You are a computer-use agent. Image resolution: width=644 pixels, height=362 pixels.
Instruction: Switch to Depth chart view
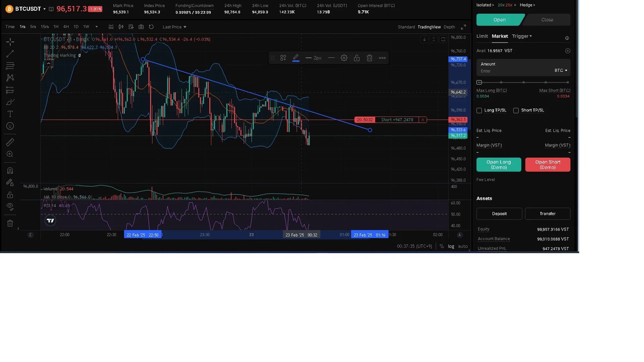coord(449,27)
